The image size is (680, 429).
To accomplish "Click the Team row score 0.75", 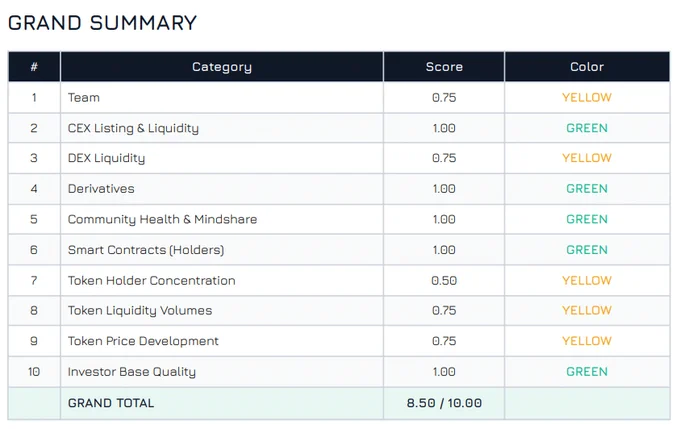I will tap(444, 98).
